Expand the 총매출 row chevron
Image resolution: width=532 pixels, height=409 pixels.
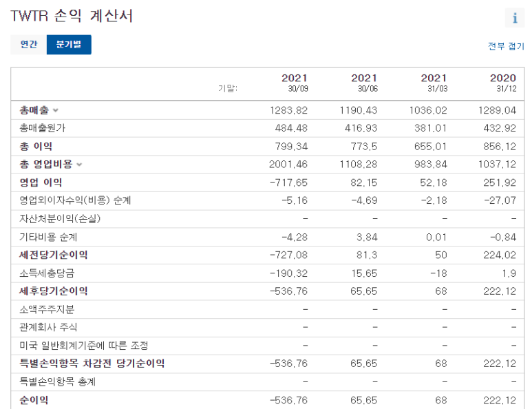click(56, 110)
